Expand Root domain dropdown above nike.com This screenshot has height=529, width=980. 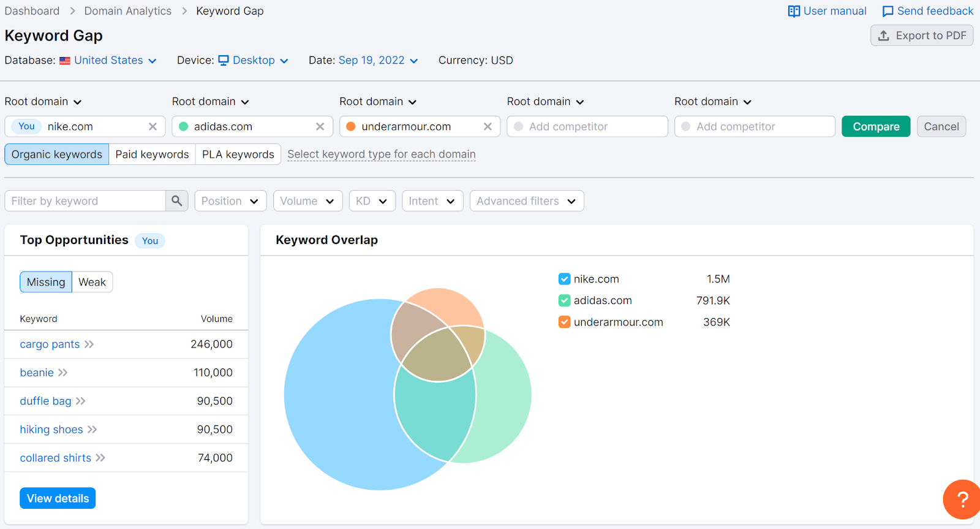[43, 102]
